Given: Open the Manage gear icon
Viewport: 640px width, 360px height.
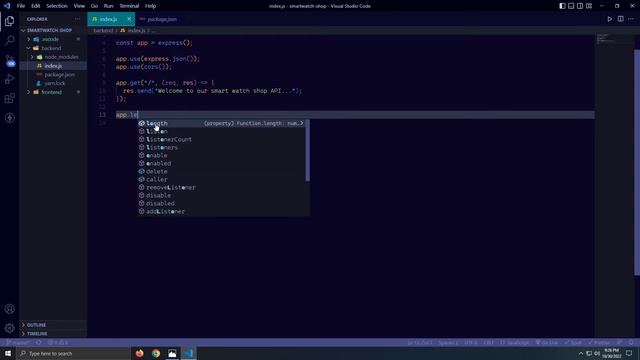Looking at the screenshot, I should coord(9,328).
